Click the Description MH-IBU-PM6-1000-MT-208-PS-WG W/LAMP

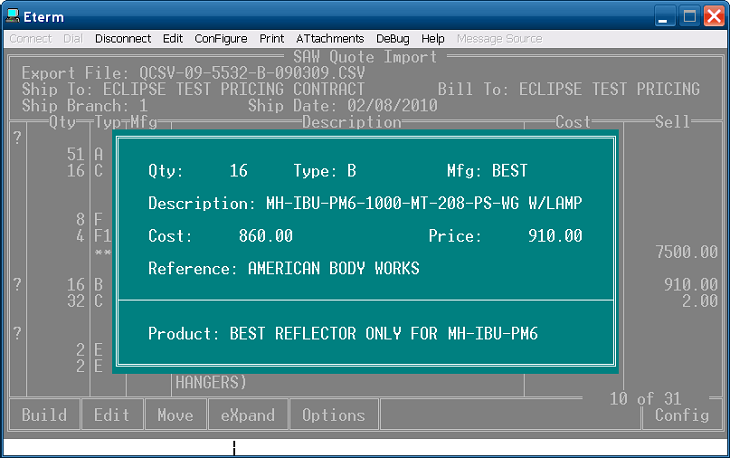point(424,203)
